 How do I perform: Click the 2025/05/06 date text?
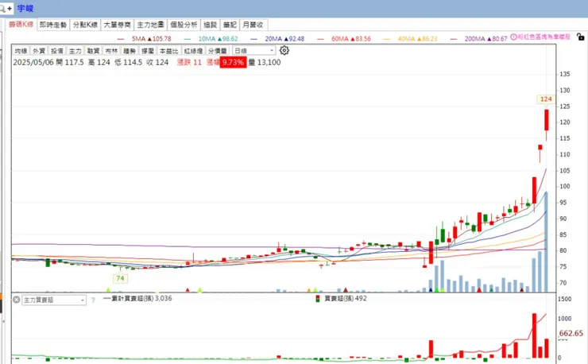[x=33, y=62]
